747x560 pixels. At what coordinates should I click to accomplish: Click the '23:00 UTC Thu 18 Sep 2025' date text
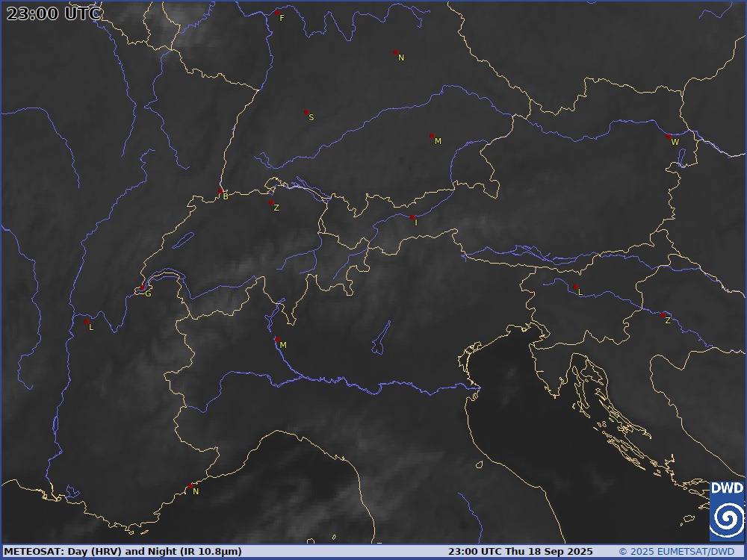(x=520, y=552)
